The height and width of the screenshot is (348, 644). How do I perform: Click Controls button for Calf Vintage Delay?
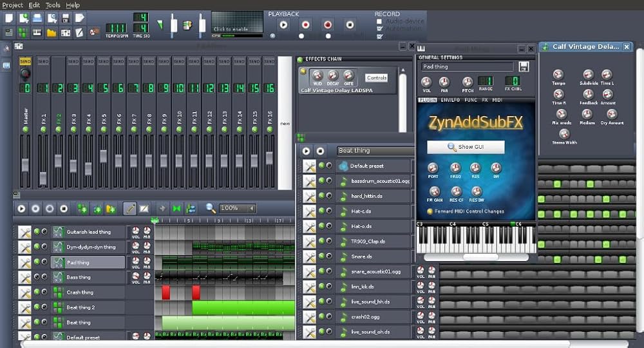pos(377,77)
